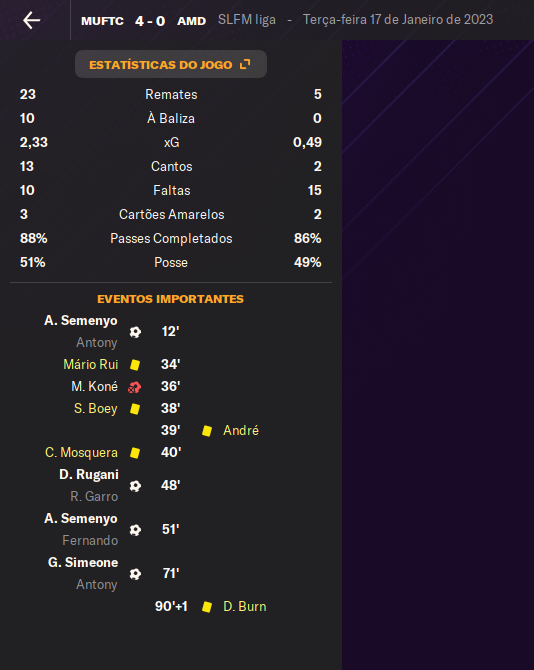
Task: Open the Estatísticas do Jogo button
Action: pyautogui.click(x=171, y=64)
